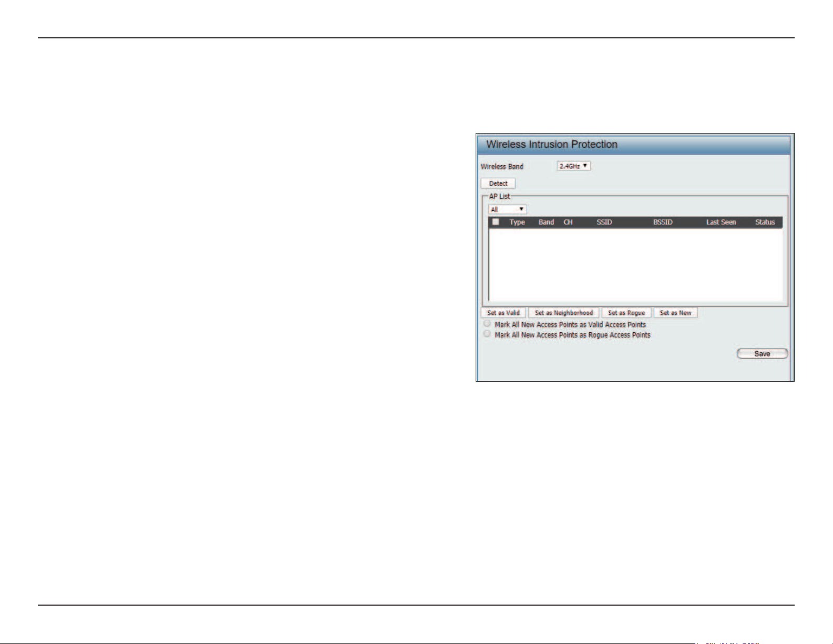
Task: Click Set as Neighborhood button
Action: coord(564,313)
